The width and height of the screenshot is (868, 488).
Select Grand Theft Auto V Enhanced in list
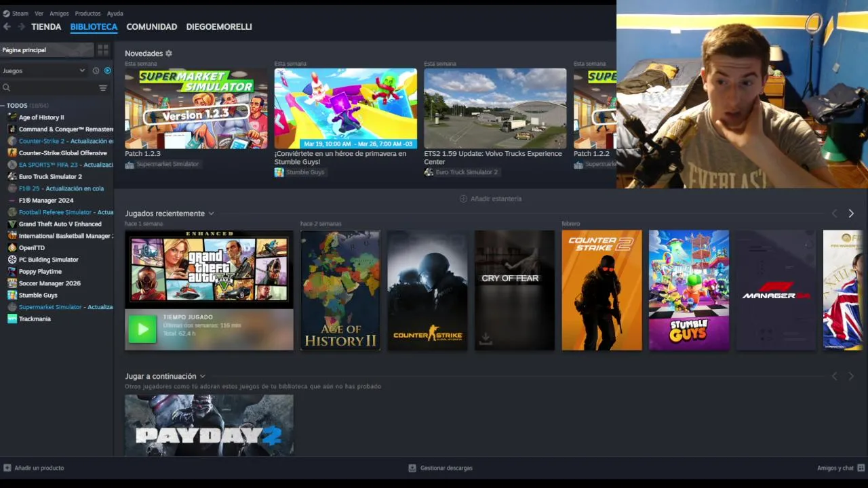coord(60,224)
